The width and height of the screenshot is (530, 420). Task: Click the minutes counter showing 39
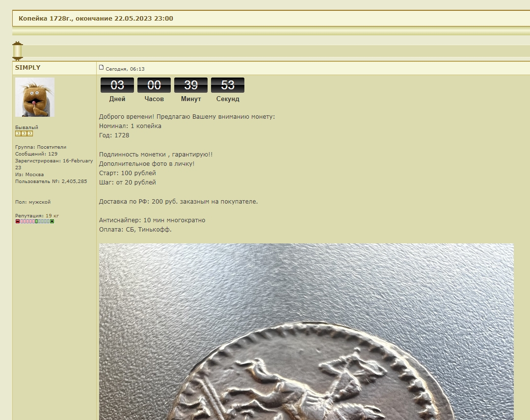[191, 85]
